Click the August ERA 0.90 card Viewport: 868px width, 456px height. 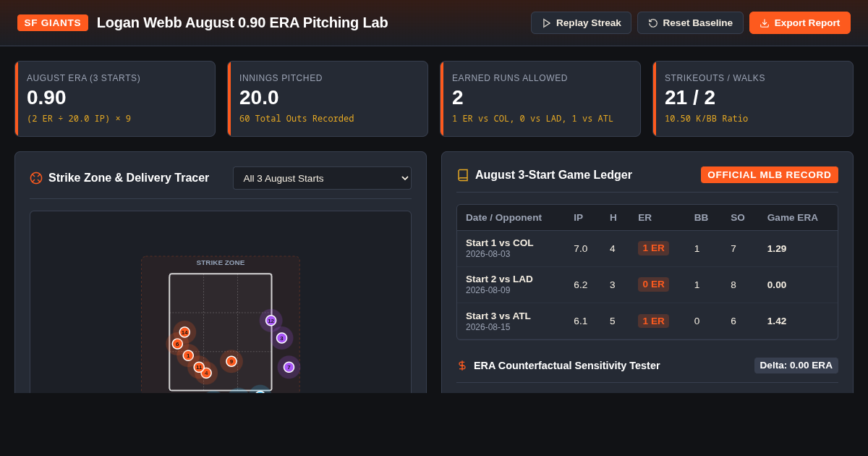115,99
